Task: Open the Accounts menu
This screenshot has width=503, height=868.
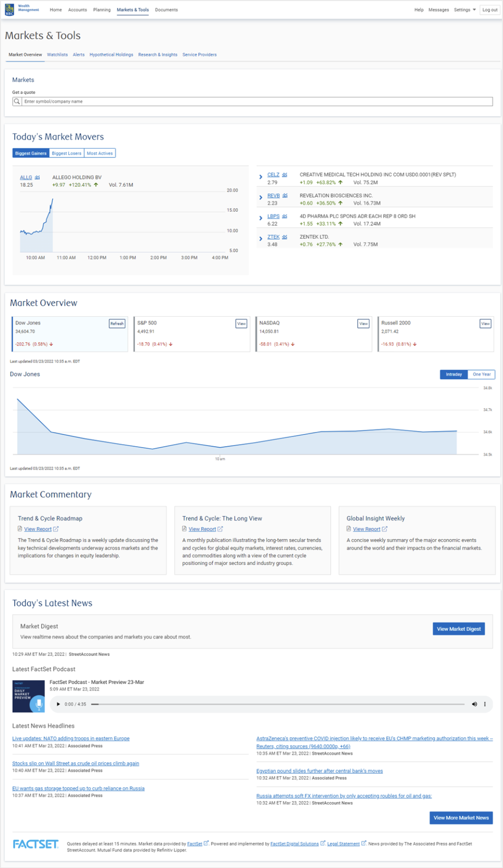Action: pos(78,10)
